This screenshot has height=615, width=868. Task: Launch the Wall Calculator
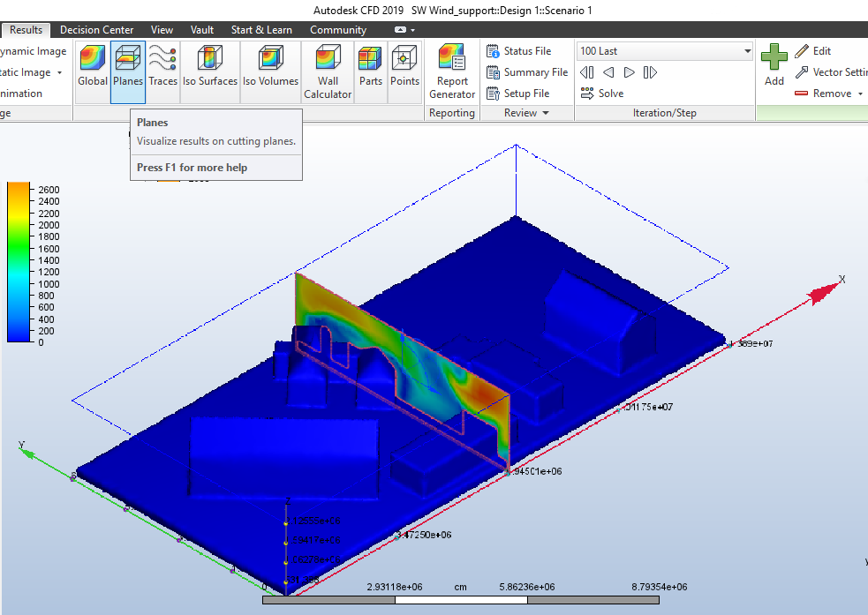[x=328, y=71]
